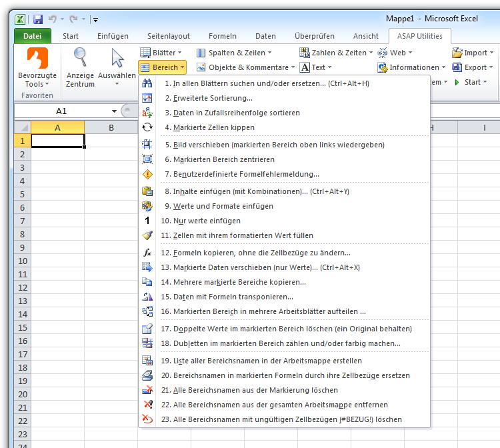Select the ASAP Utilities tab
The image size is (500, 448).
pyautogui.click(x=419, y=36)
